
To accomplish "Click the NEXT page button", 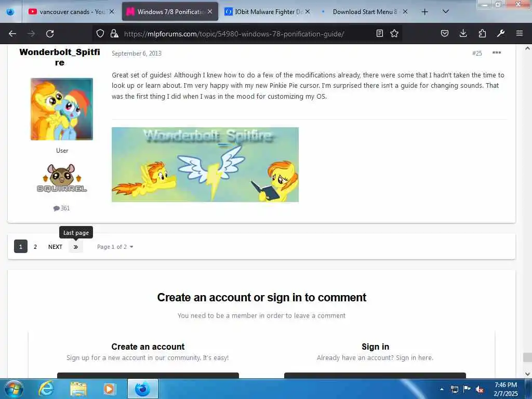I will (55, 247).
